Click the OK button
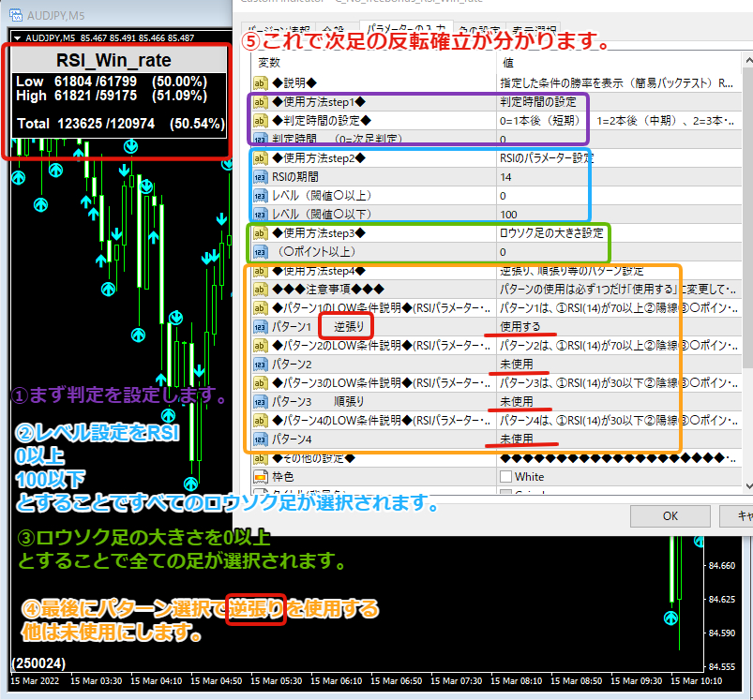The width and height of the screenshot is (753, 700). 670,515
